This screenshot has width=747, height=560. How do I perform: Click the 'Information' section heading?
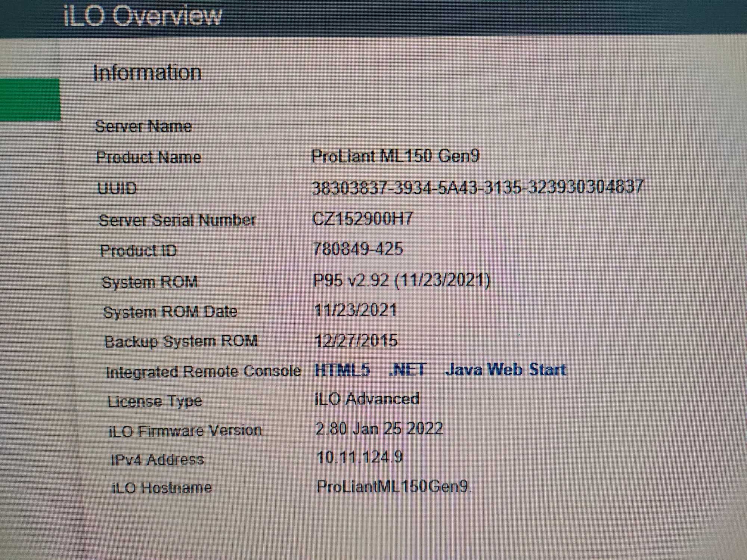tap(147, 72)
